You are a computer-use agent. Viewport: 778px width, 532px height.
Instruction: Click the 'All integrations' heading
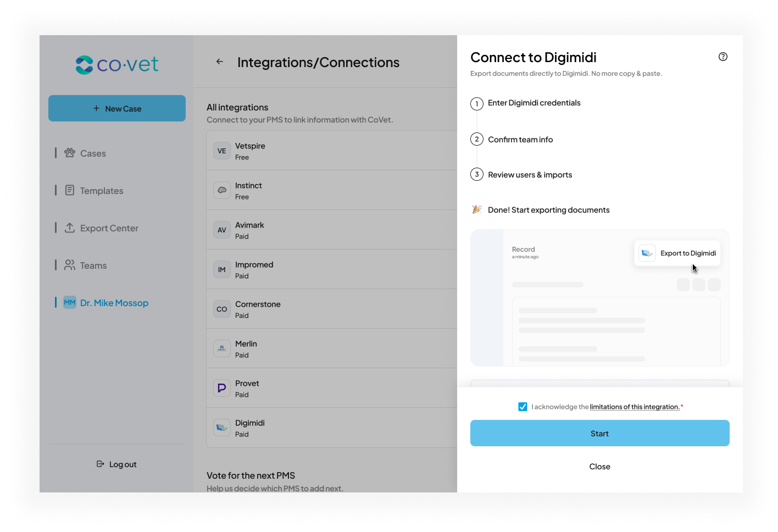(x=237, y=107)
